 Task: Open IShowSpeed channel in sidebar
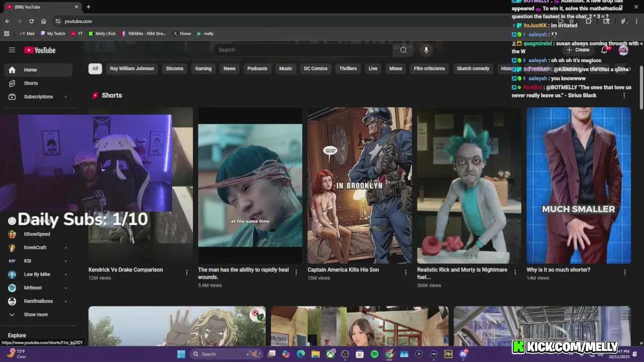[38, 234]
